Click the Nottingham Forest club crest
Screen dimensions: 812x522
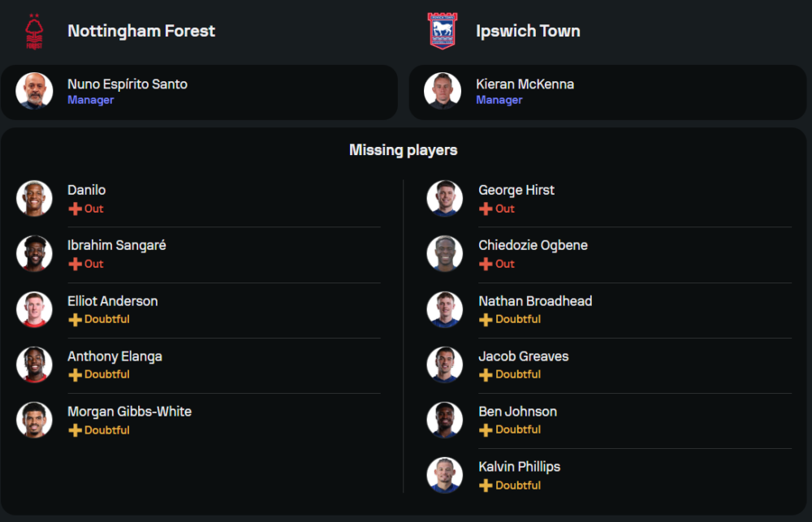[x=34, y=32]
